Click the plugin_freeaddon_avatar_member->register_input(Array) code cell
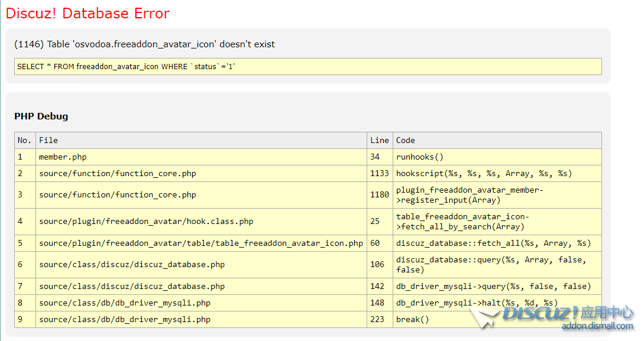Image resolution: width=644 pixels, height=341 pixels. [x=497, y=195]
